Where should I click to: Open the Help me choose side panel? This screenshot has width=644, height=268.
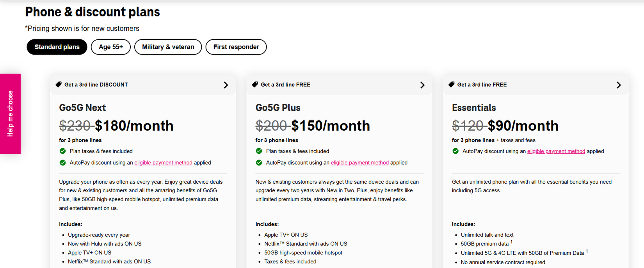point(10,113)
